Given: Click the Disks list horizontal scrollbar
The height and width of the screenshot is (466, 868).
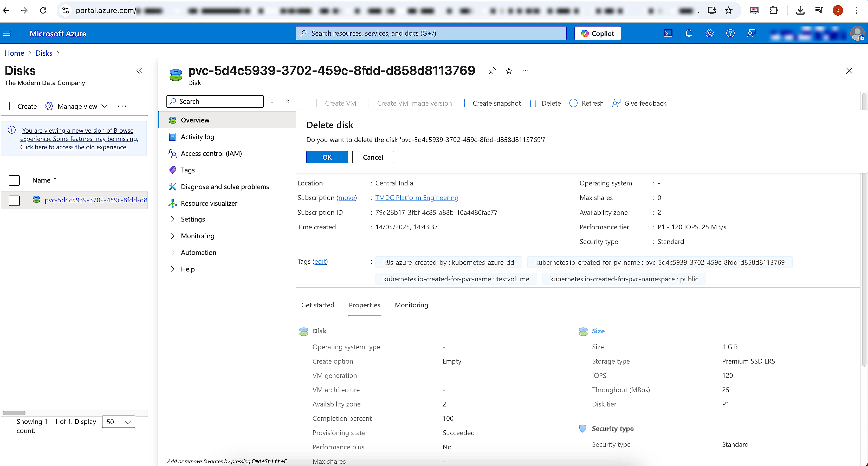Looking at the screenshot, I should coord(14,413).
